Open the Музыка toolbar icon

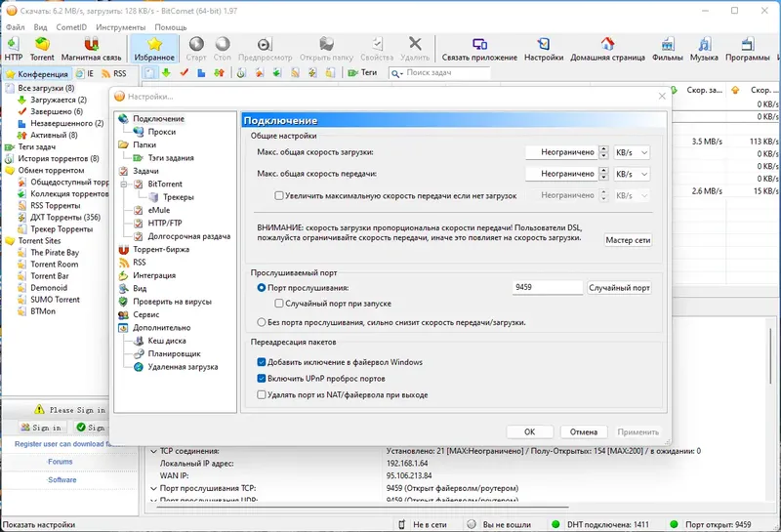704,49
